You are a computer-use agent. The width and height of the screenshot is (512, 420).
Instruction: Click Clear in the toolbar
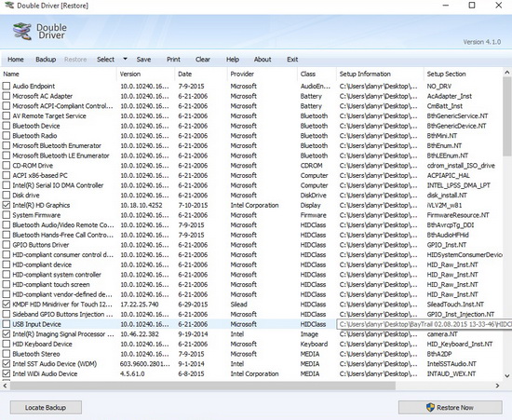203,60
